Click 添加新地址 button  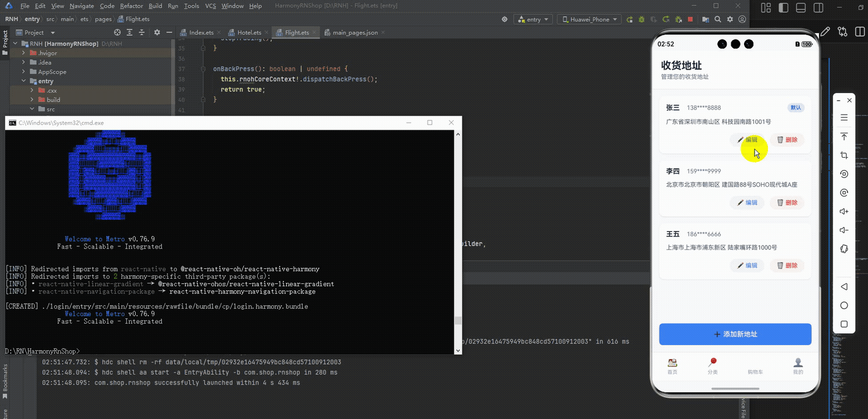point(735,334)
